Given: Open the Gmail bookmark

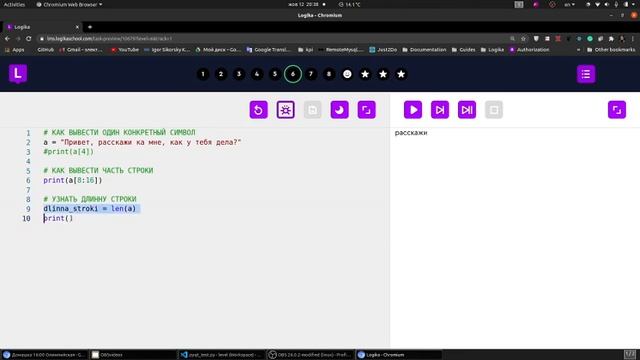Looking at the screenshot, I should 81,50.
